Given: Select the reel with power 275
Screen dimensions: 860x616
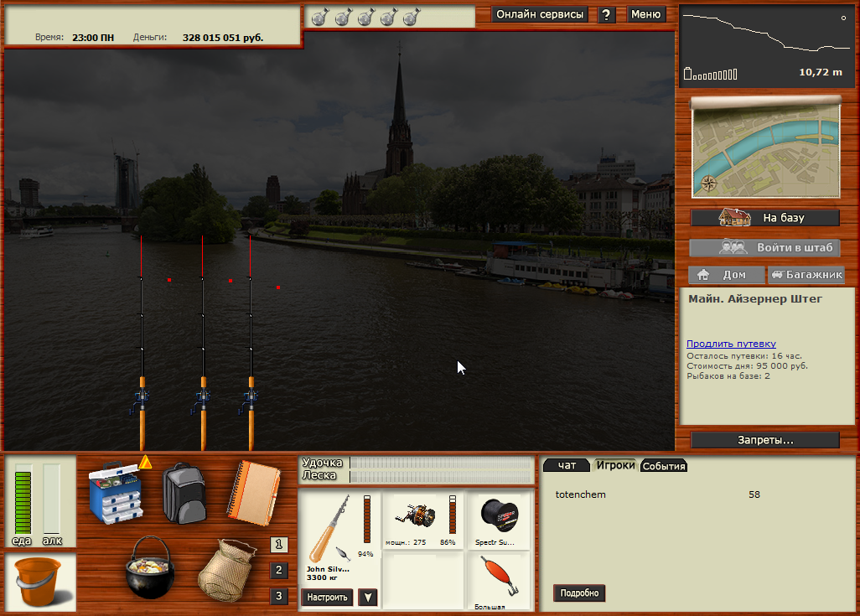Looking at the screenshot, I should [x=422, y=520].
